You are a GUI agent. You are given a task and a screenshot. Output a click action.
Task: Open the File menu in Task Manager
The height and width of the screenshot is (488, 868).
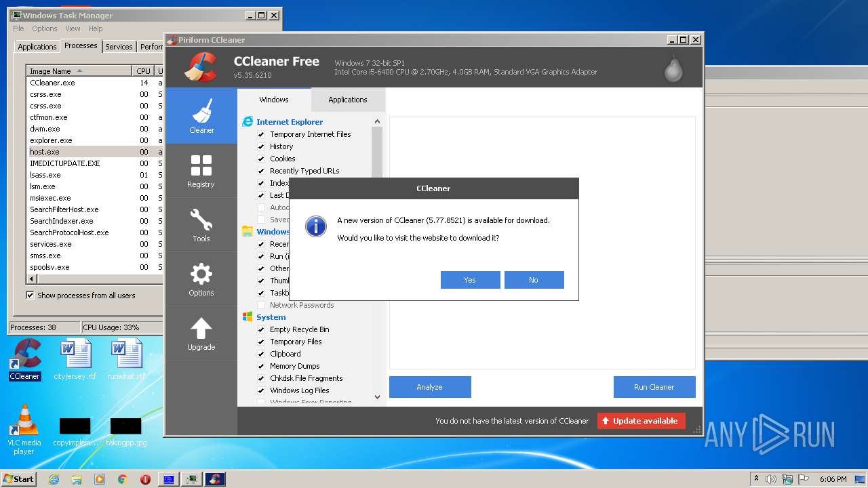[x=18, y=28]
